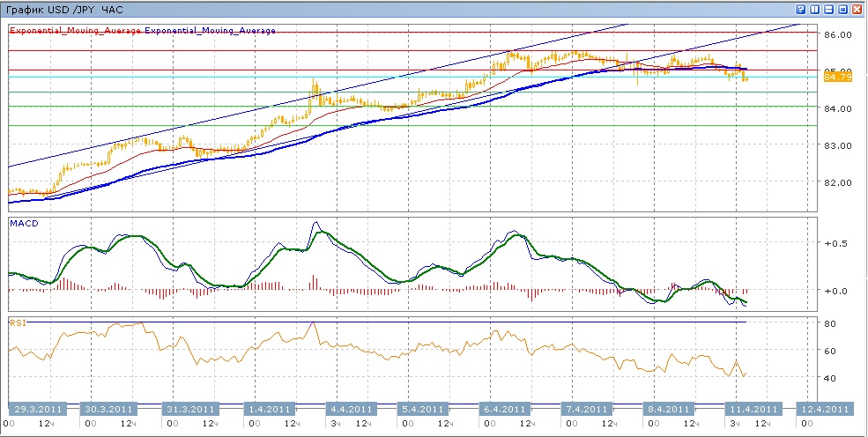The image size is (868, 437).
Task: Pick the 8.4.2011 date marker
Action: tap(667, 410)
